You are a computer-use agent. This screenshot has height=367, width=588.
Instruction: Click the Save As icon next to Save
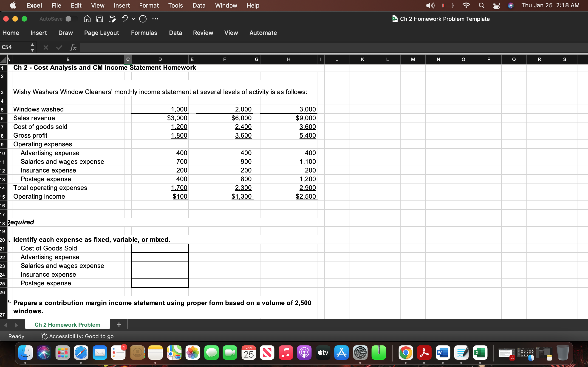(112, 19)
